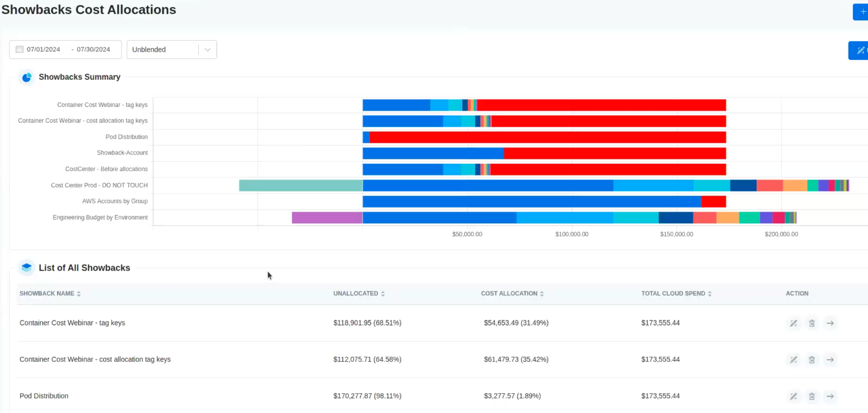Click table name Container Cost Webinar - tag keys
Viewport: 868px width, 413px height.
[x=72, y=323]
